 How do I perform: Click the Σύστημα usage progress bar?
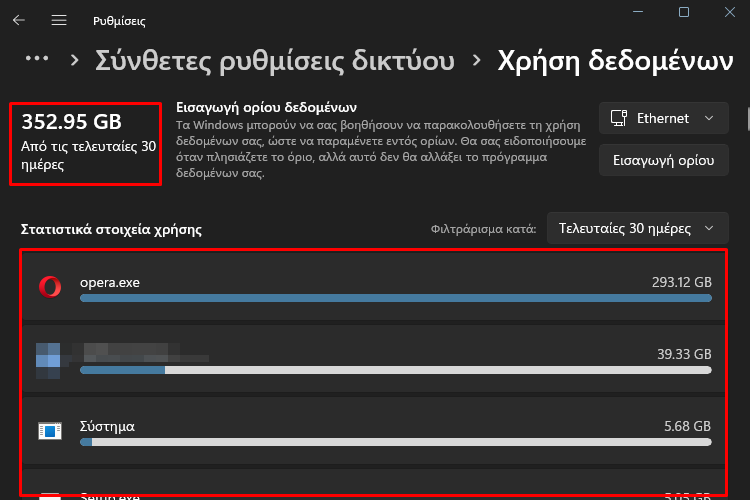[x=396, y=442]
